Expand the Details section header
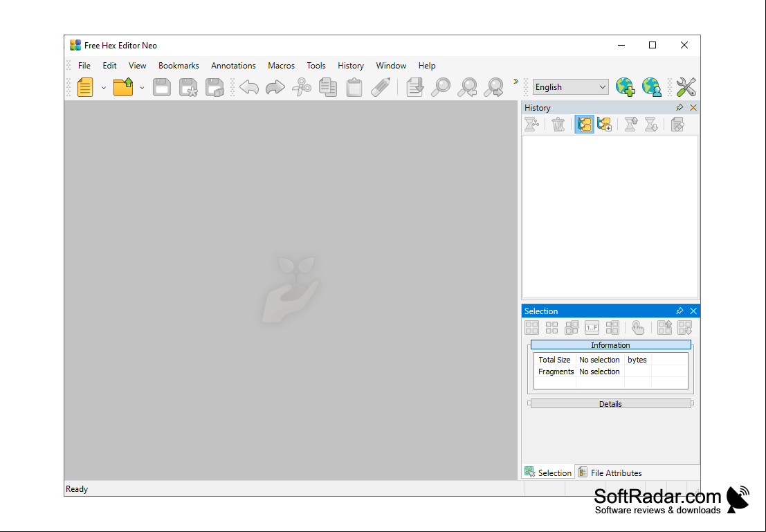Viewport: 766px width, 532px height. tap(610, 403)
